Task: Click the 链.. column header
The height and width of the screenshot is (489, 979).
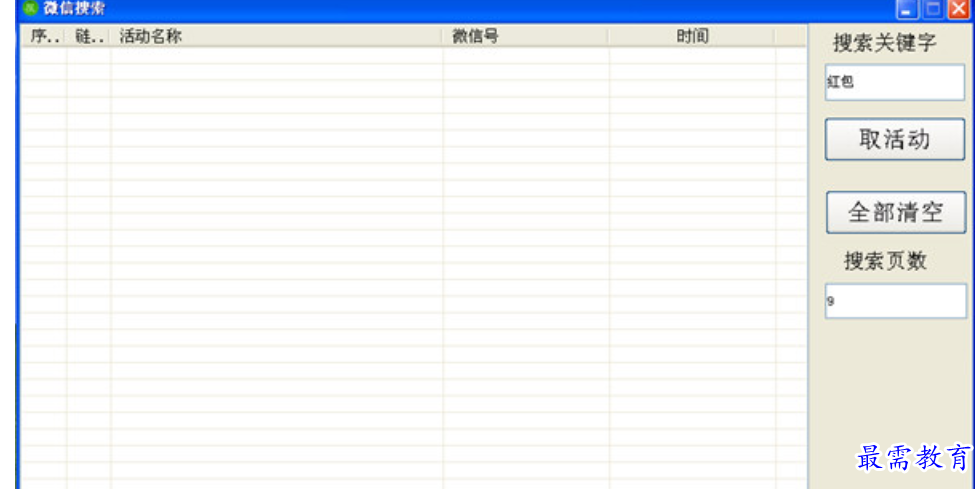Action: tap(89, 36)
